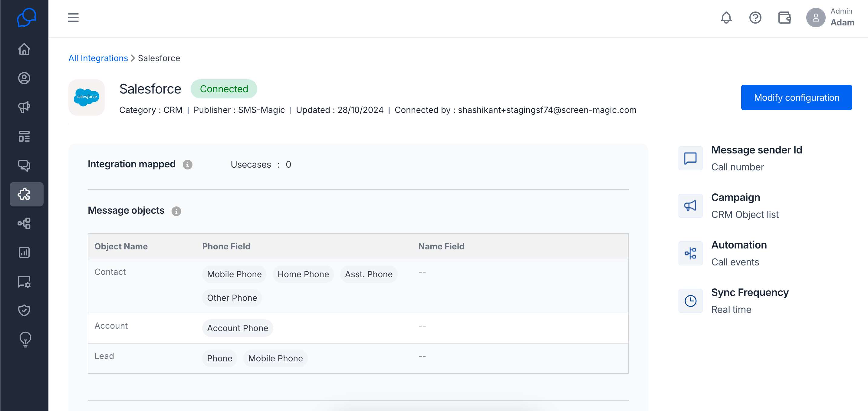This screenshot has height=411, width=868.
Task: Click Asst. Phone chip
Action: [x=369, y=274]
